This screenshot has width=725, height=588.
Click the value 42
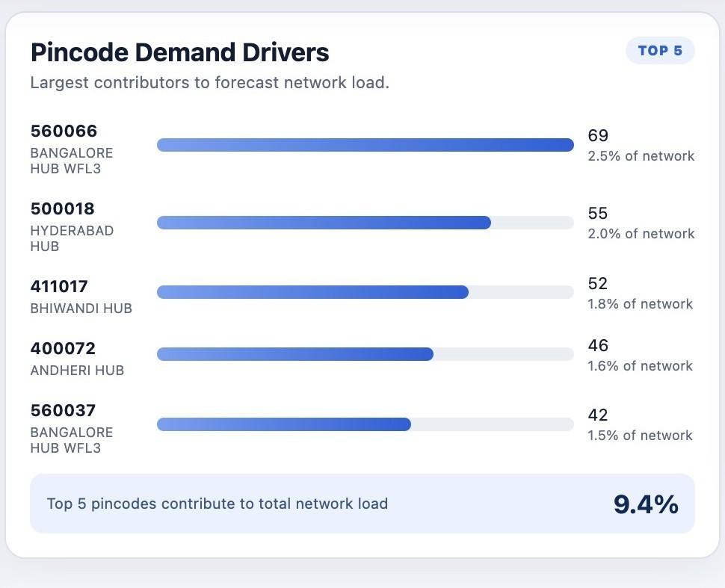click(x=598, y=415)
